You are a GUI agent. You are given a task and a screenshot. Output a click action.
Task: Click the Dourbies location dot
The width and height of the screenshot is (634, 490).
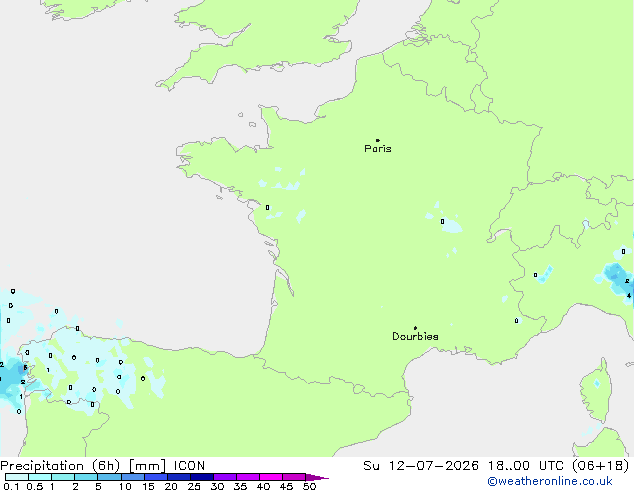[x=415, y=328]
